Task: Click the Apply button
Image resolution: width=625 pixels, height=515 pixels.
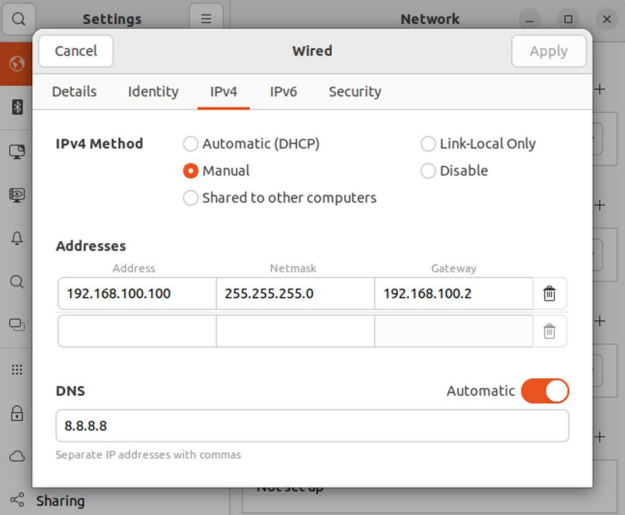Action: pyautogui.click(x=548, y=51)
